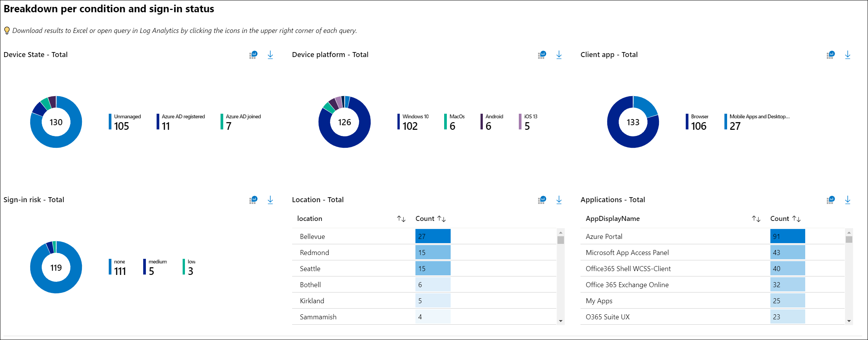Viewport: 868px width, 340px height.
Task: Download Client app results to Excel
Action: [848, 55]
